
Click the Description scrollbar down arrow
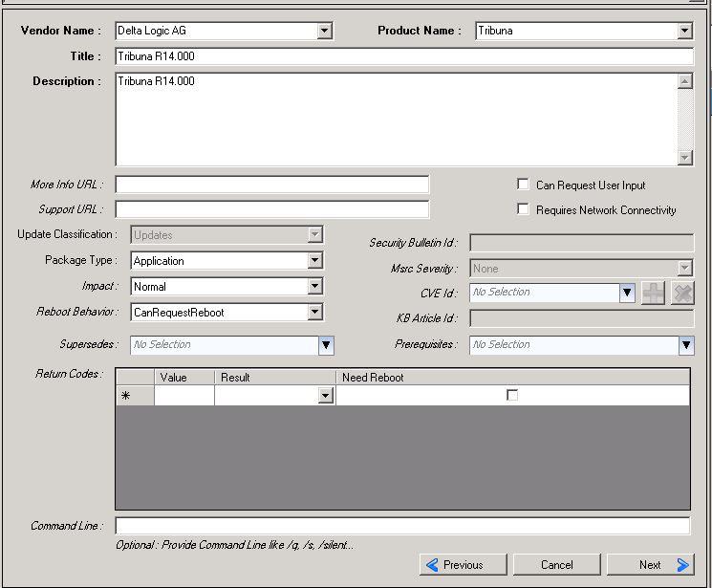pyautogui.click(x=684, y=157)
